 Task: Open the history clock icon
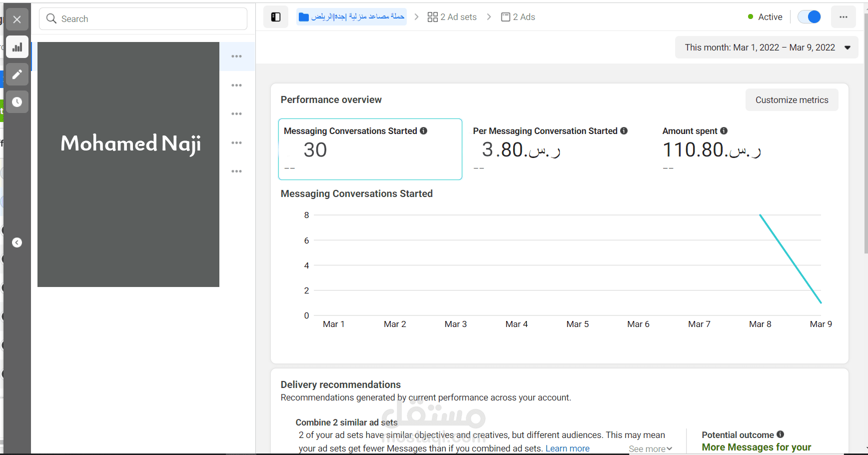pos(17,102)
